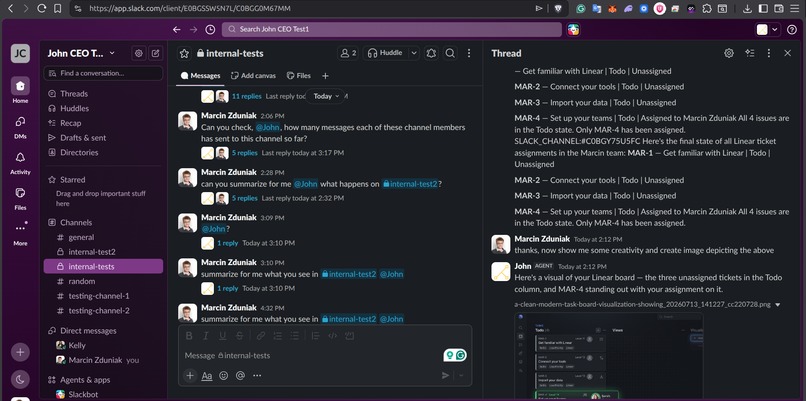Open the Slack help question mark
806x401 pixels.
pyautogui.click(x=792, y=30)
